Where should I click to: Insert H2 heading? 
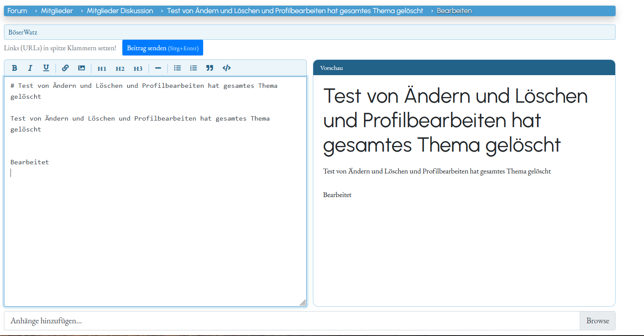pyautogui.click(x=120, y=69)
